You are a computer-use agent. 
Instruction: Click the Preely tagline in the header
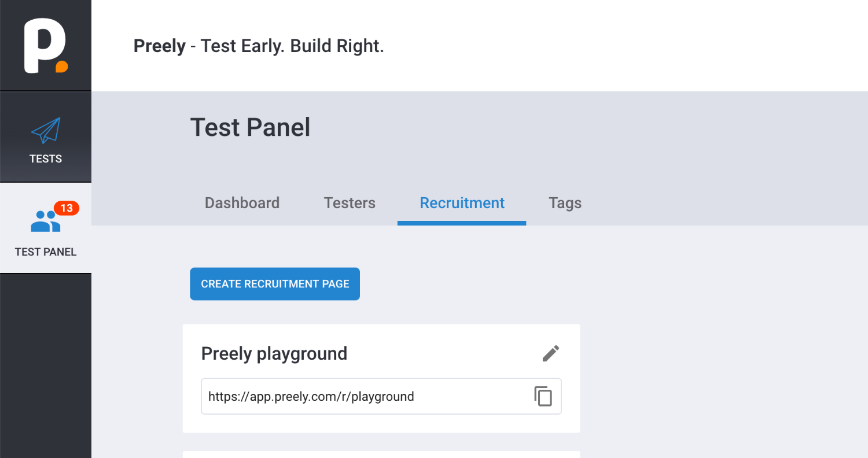point(259,46)
